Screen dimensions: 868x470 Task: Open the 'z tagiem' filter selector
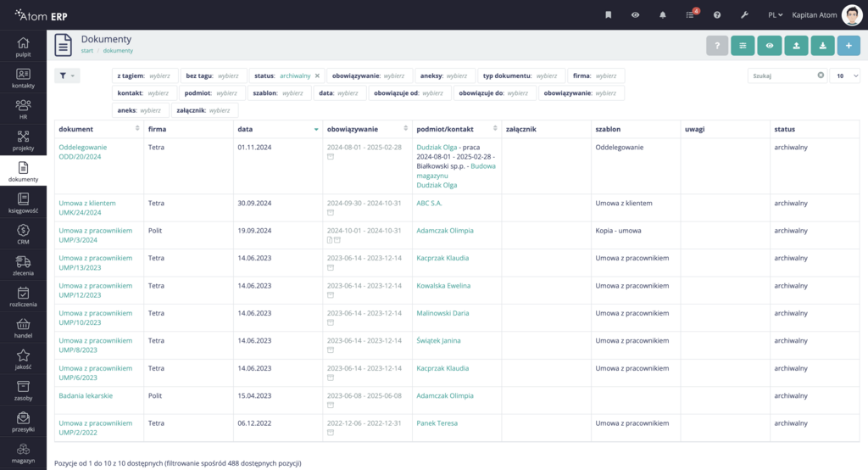[x=145, y=76]
